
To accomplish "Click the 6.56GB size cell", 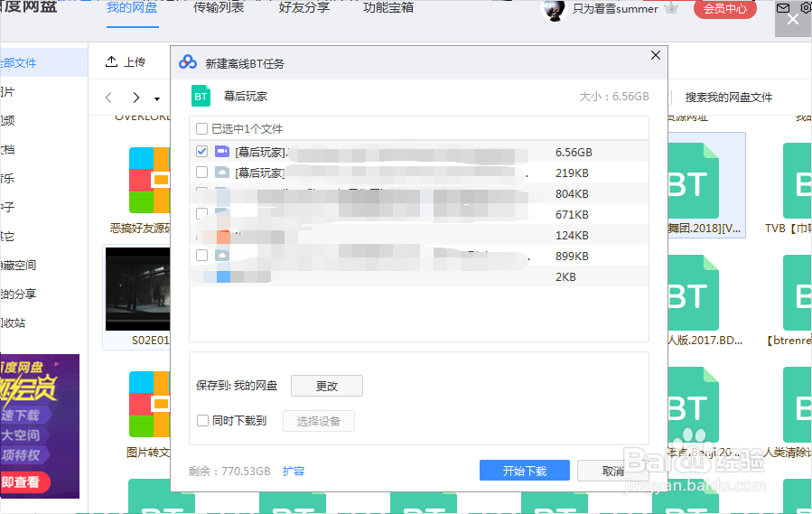I will 574,153.
